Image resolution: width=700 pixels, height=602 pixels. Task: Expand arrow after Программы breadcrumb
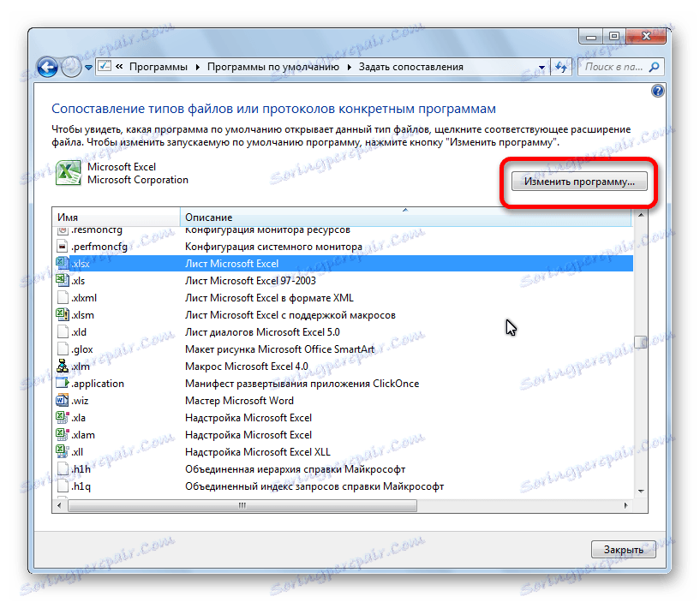coord(197,68)
